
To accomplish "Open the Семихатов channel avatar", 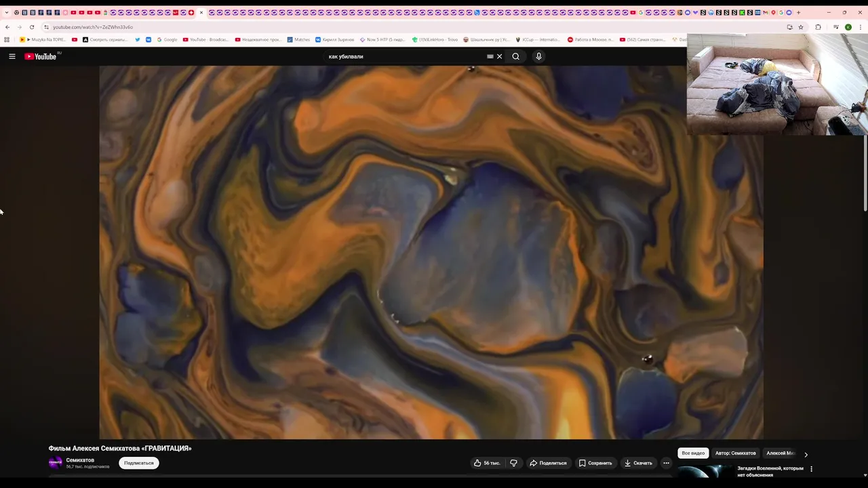I will tap(56, 463).
